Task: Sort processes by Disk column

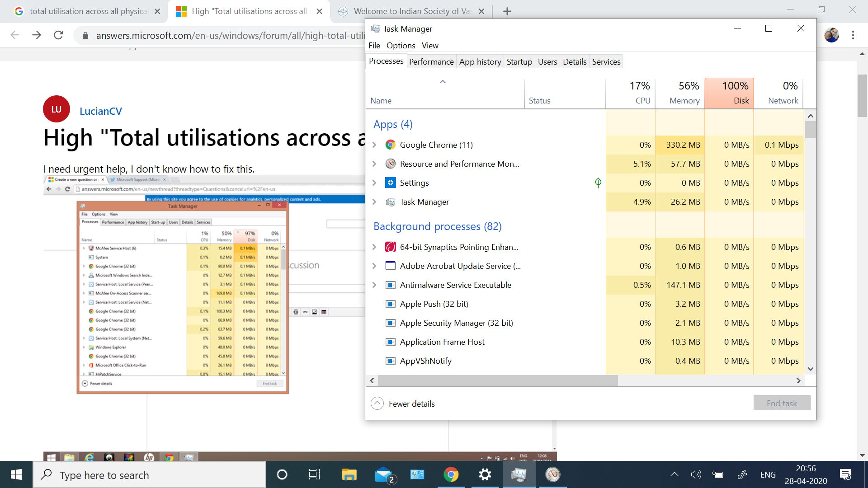Action: (729, 93)
